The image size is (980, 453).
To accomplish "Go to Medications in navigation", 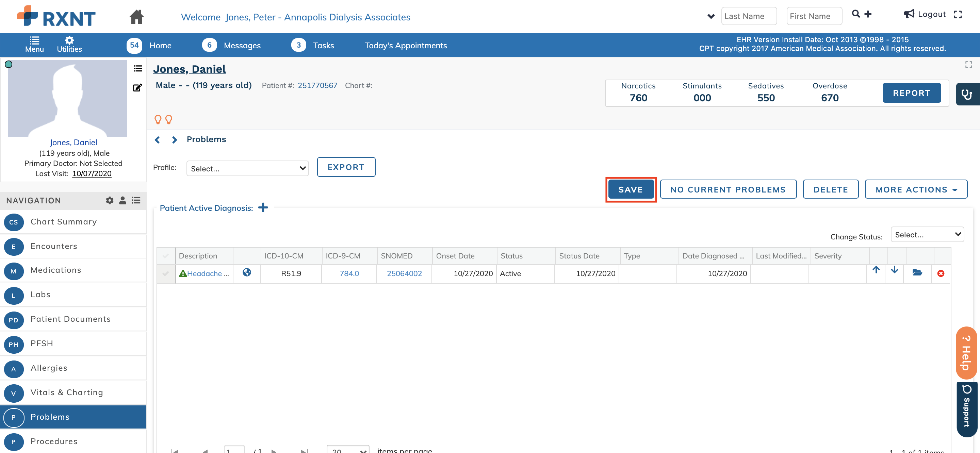I will (55, 270).
